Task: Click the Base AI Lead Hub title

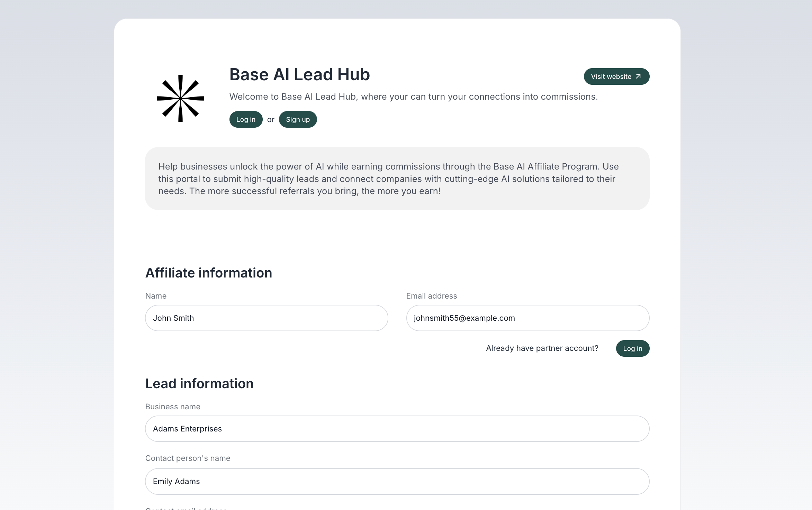Action: pos(299,74)
